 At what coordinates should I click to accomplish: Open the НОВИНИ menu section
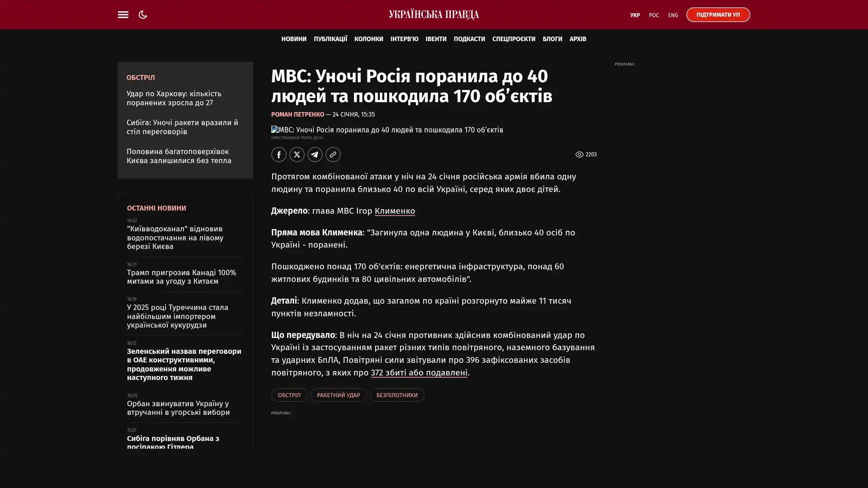click(294, 39)
